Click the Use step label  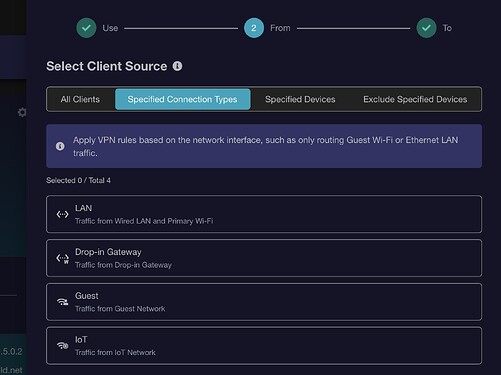point(110,28)
